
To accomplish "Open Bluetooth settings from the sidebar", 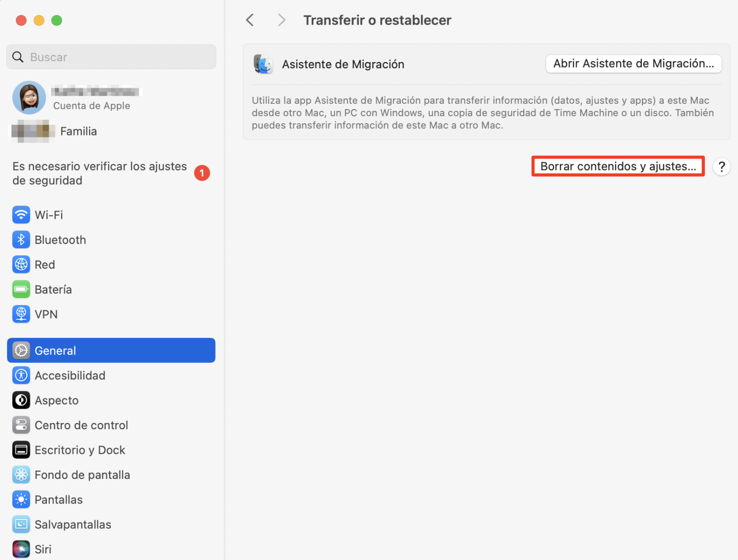I will coord(21,240).
